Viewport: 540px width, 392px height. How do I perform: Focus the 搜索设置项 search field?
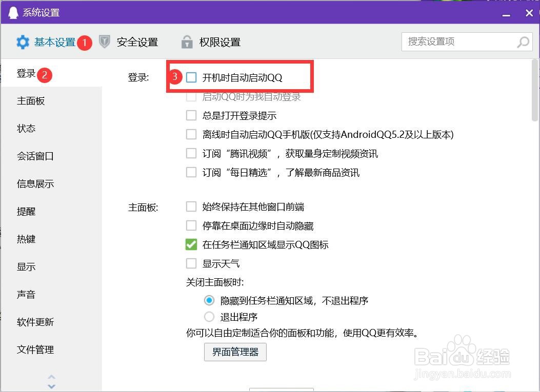click(x=467, y=42)
